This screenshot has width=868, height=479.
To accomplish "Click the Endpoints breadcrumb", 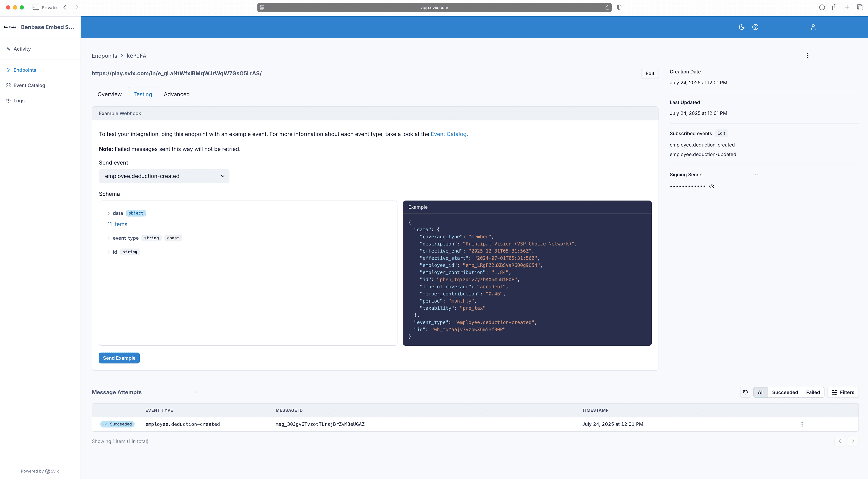I will (104, 56).
